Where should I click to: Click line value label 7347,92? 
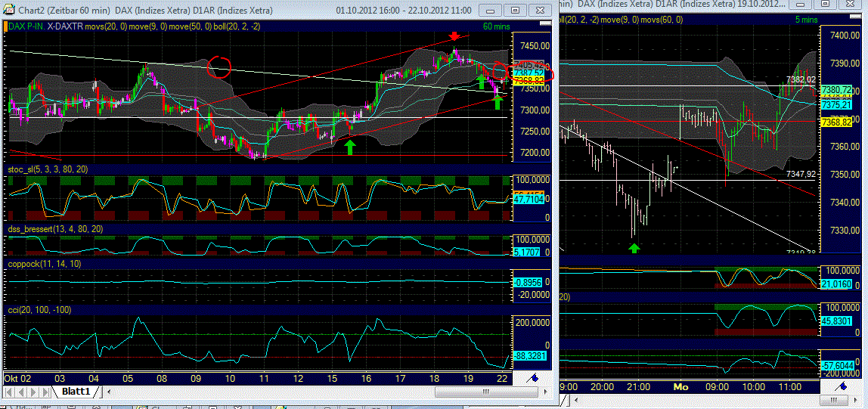click(x=801, y=174)
